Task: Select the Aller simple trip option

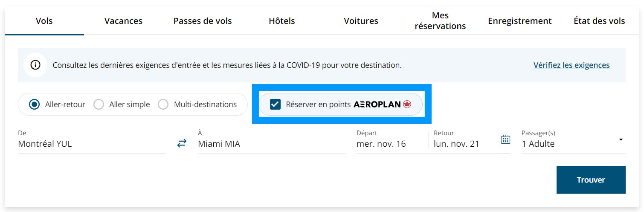Action: (99, 104)
